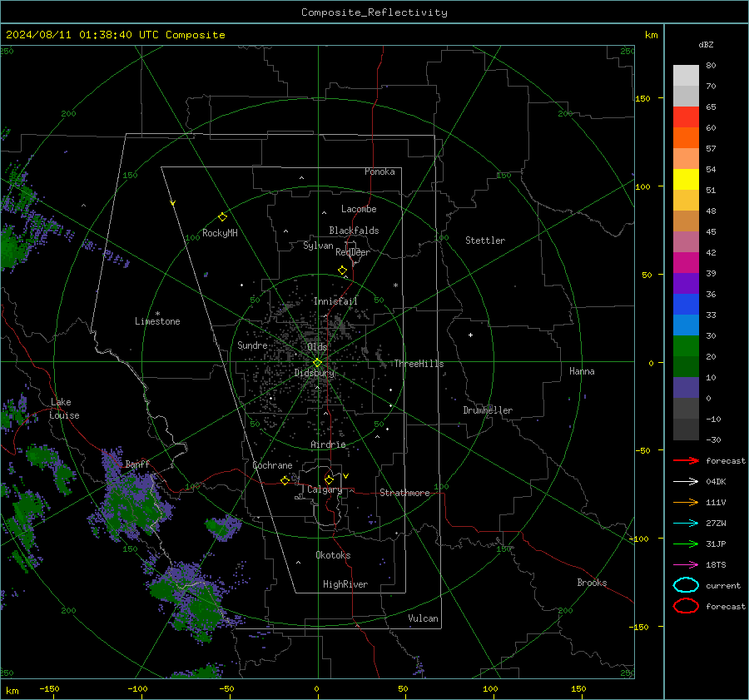The width and height of the screenshot is (749, 700).
Task: Click the Ponoka city label
Action: click(379, 171)
